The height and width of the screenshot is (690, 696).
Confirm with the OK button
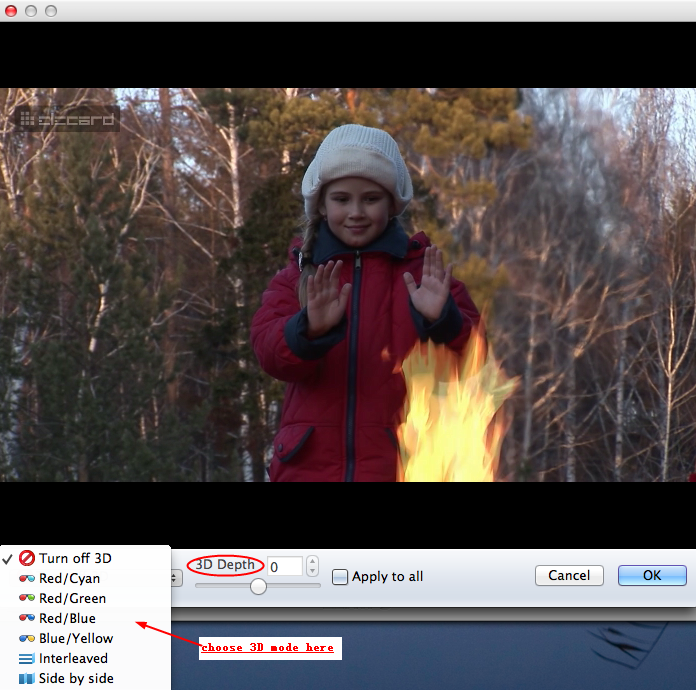(x=652, y=575)
